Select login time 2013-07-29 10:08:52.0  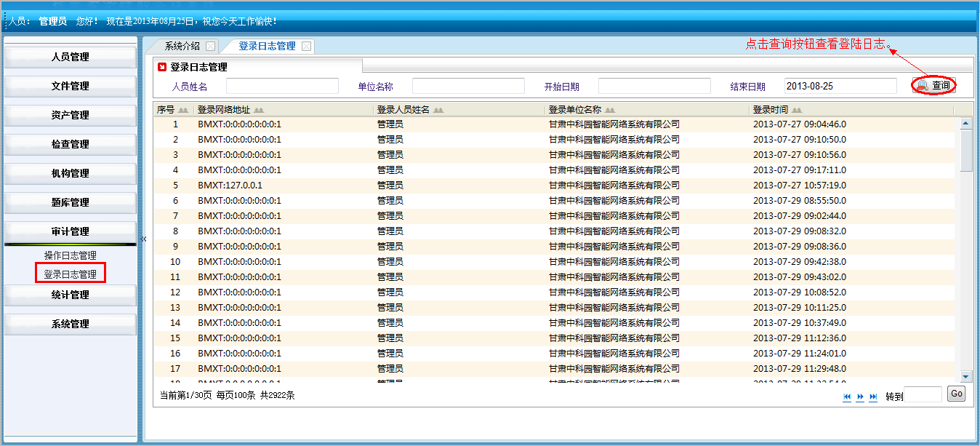pos(800,292)
